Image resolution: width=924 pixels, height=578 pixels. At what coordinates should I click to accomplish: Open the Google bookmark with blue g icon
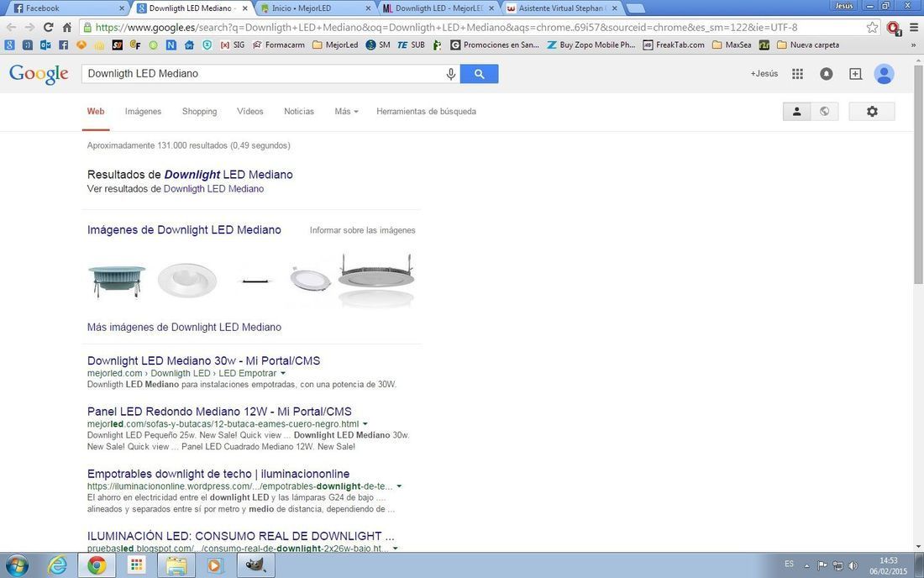click(x=9, y=45)
